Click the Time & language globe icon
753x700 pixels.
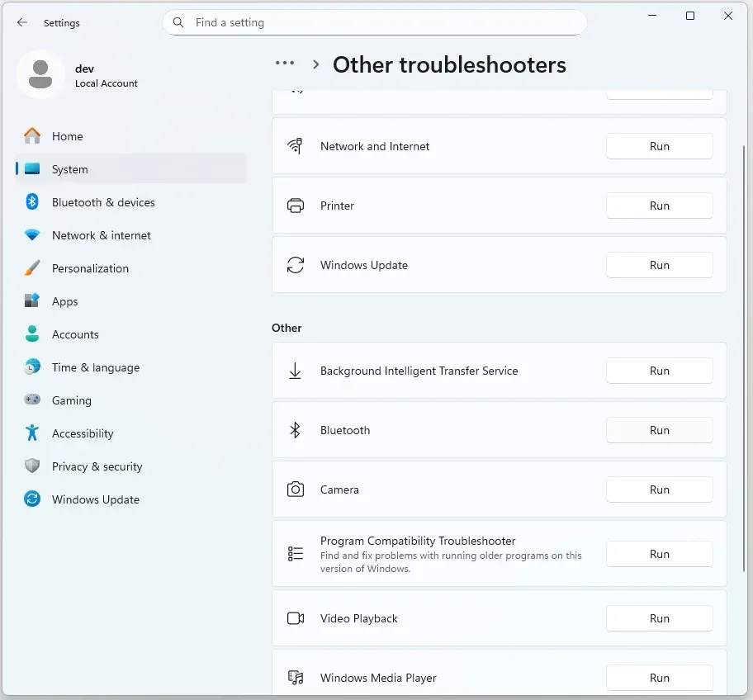click(x=32, y=367)
